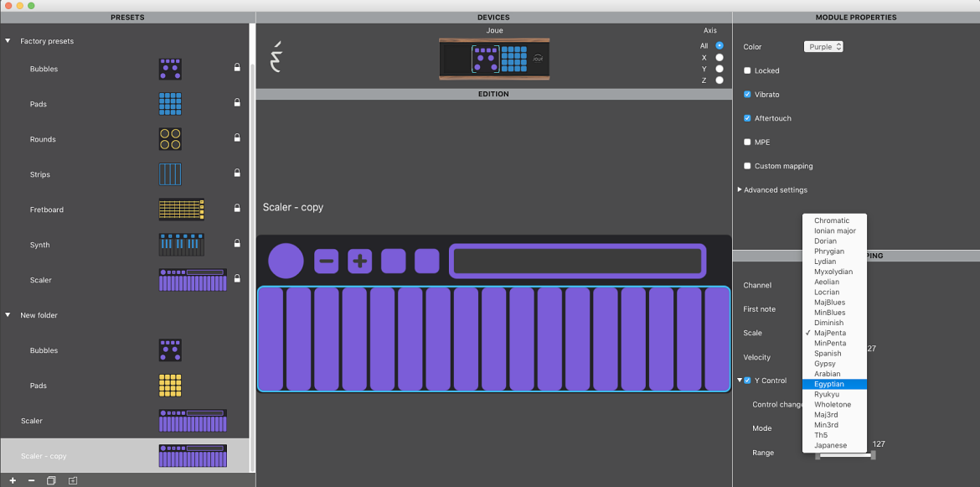Viewport: 980px width, 487px height.
Task: Select the yellow Pads thumbnail in New folder
Action: pyautogui.click(x=170, y=386)
